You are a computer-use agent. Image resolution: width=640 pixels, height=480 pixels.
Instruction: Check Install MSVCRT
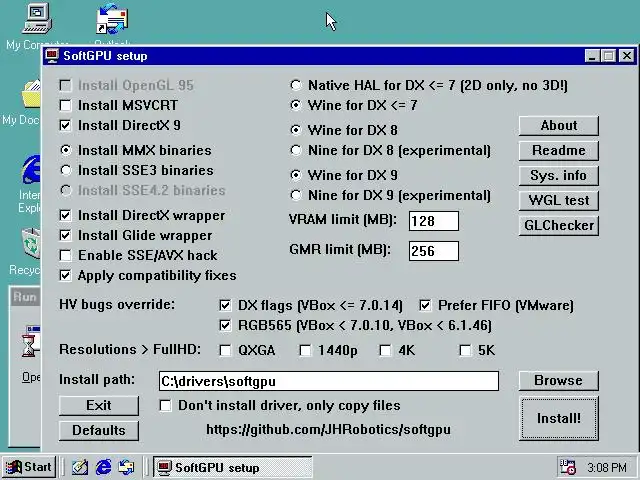[65, 105]
